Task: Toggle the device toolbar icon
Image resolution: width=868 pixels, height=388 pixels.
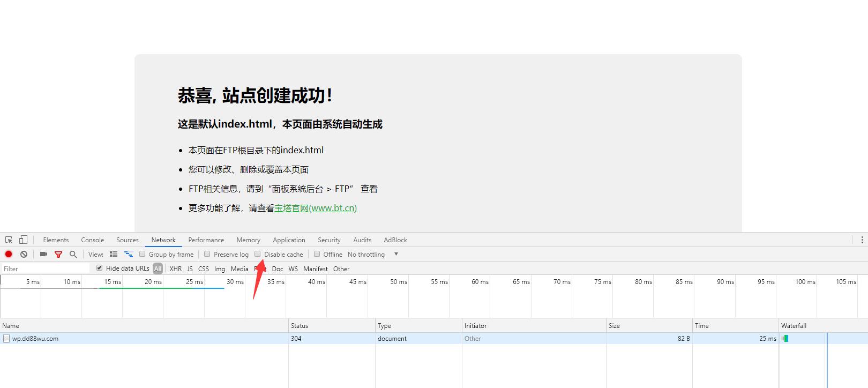Action: tap(23, 240)
